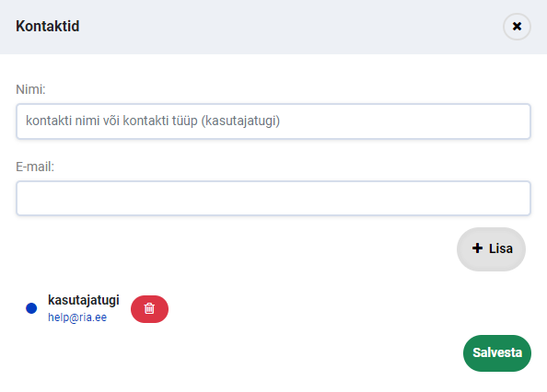Viewport: 547px width, 392px height.
Task: Click the right end of E-mail field
Action: 517,198
